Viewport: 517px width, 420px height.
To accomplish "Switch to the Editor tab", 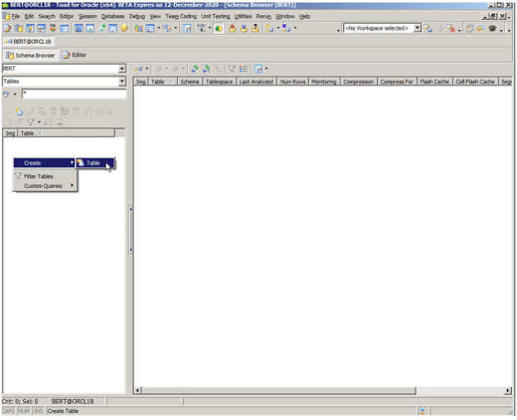I will click(75, 55).
